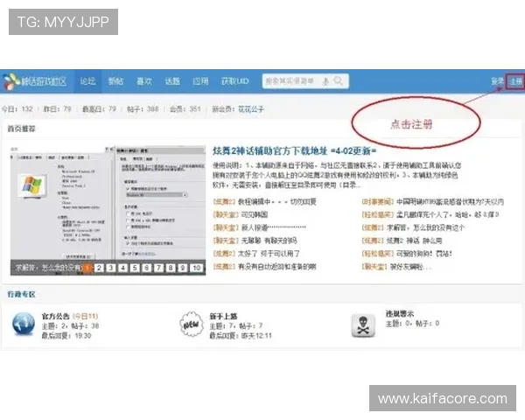
Task: Click the forum logo in the blue bar
Action: pyautogui.click(x=35, y=81)
